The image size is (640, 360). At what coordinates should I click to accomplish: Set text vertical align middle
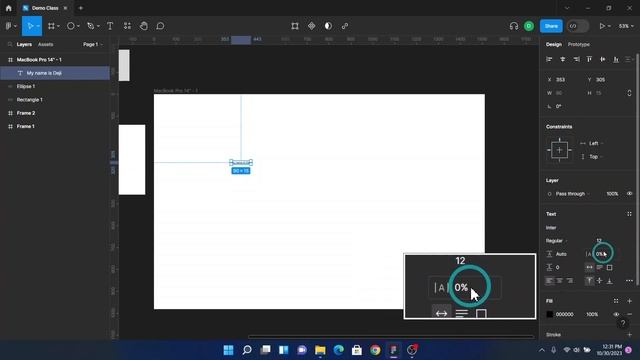600,281
